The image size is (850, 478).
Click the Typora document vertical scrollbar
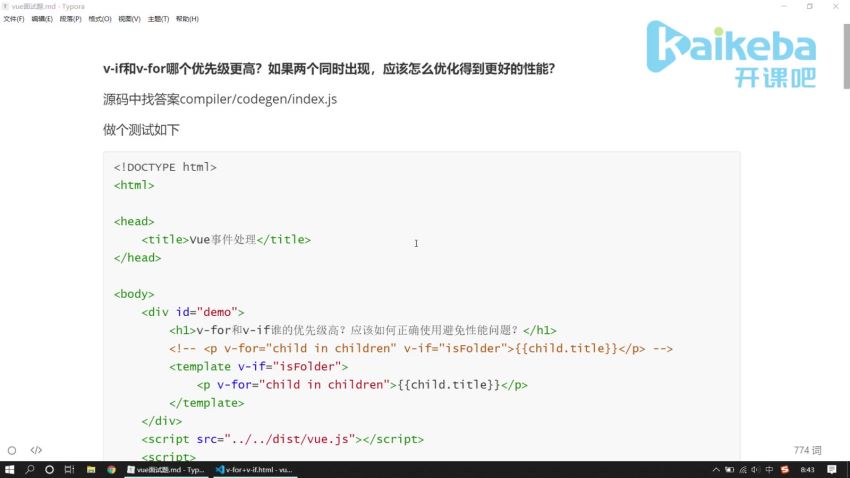coord(846,57)
